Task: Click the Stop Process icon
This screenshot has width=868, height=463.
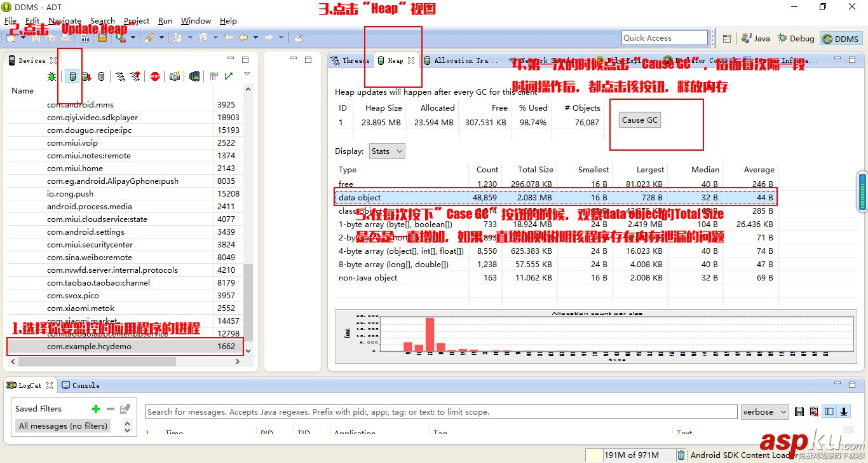Action: [x=155, y=76]
